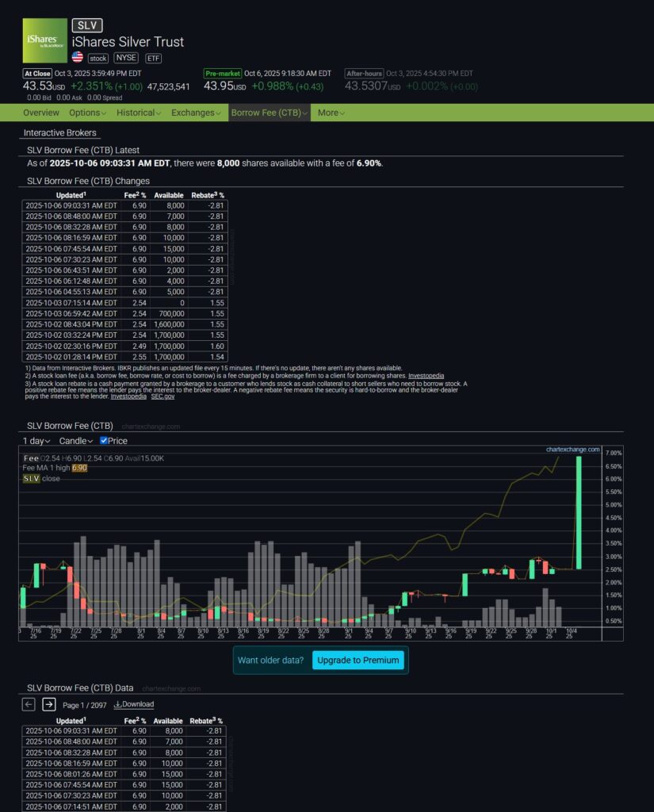
Task: Click the iShares BlackRock logo
Action: 44,40
